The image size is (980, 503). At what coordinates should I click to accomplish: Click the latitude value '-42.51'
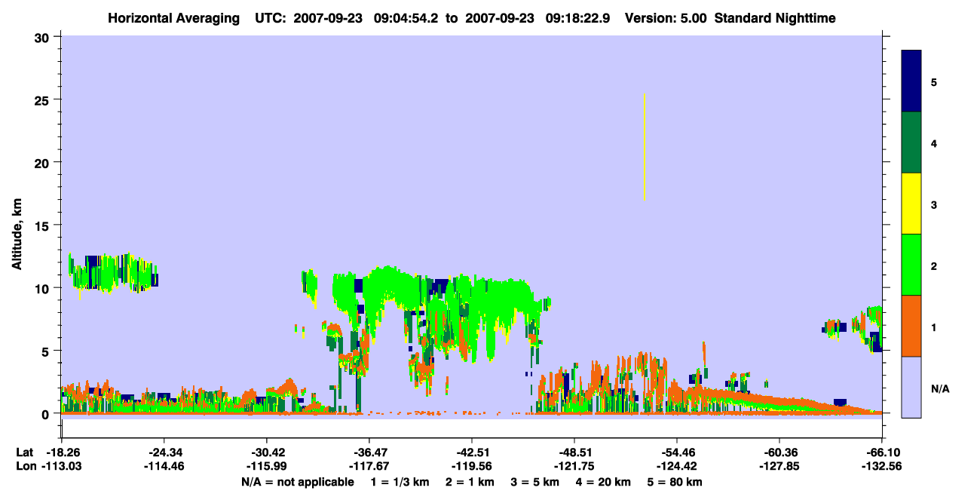[x=472, y=452]
